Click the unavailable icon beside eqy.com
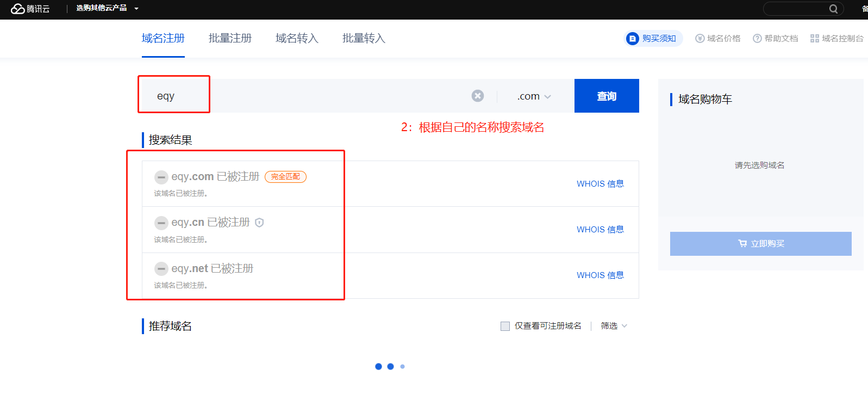The width and height of the screenshot is (868, 394). 161,177
